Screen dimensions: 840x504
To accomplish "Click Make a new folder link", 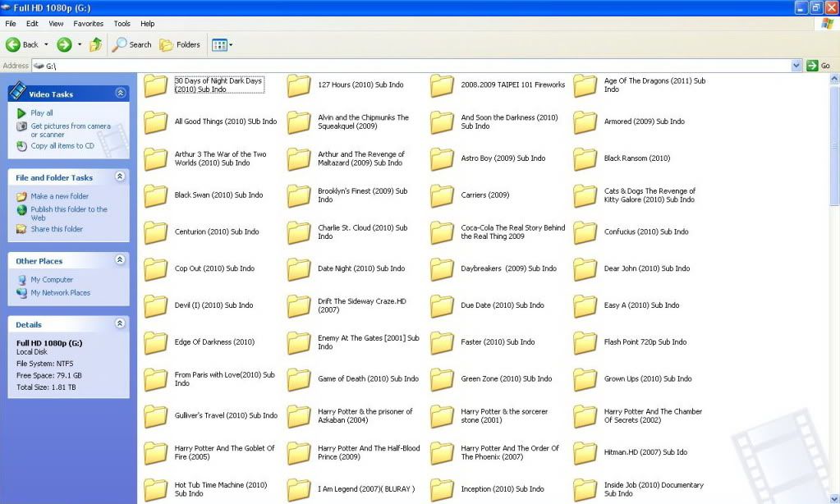I will [59, 196].
